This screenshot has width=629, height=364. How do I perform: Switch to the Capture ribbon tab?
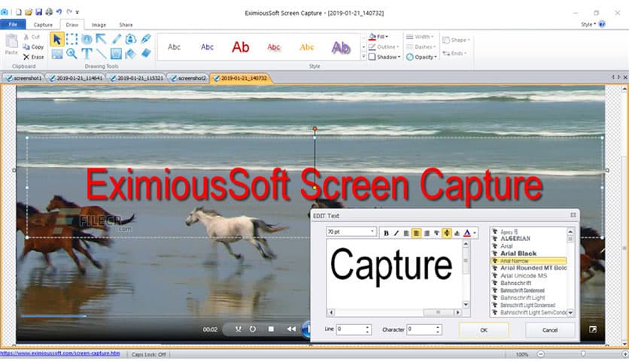43,25
